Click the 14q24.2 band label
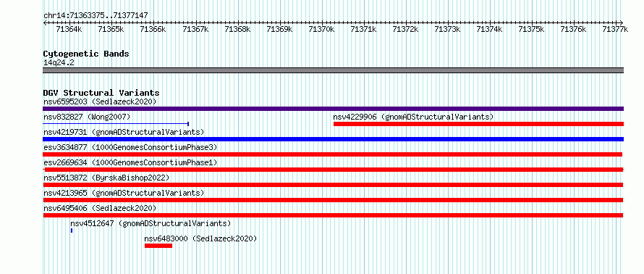Viewport: 644px width, 274px height. [59, 62]
